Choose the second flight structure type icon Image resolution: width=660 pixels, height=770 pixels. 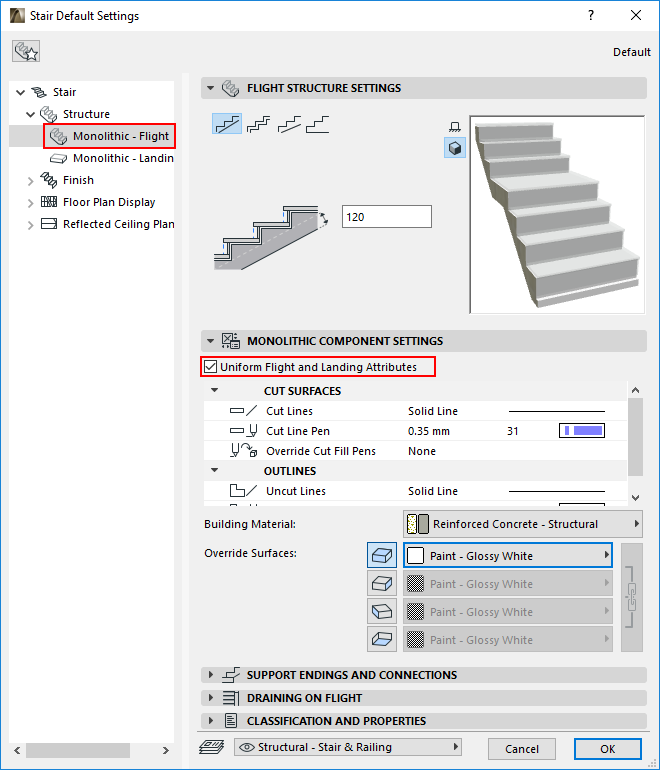(258, 124)
